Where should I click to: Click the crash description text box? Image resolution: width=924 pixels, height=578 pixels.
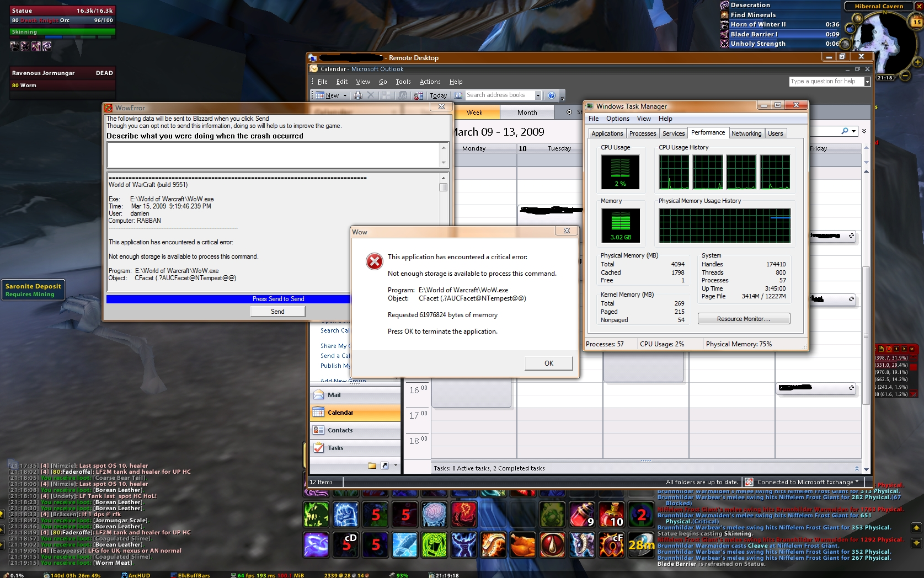(274, 155)
